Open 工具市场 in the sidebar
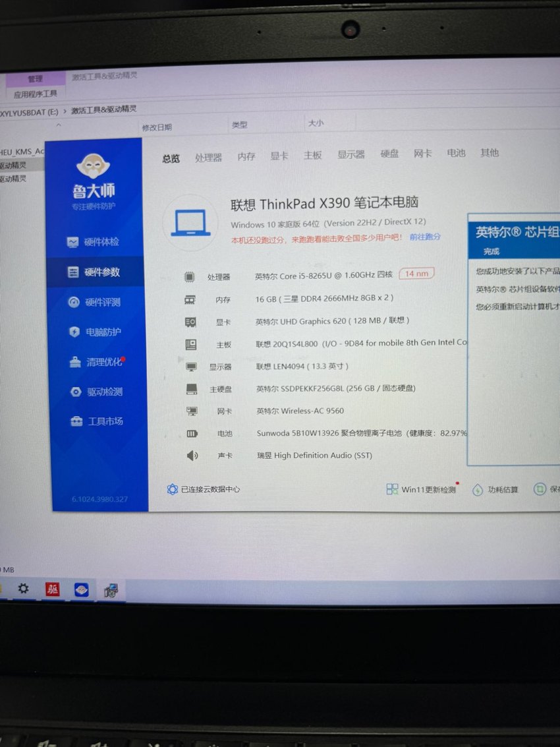This screenshot has height=747, width=560. click(97, 421)
